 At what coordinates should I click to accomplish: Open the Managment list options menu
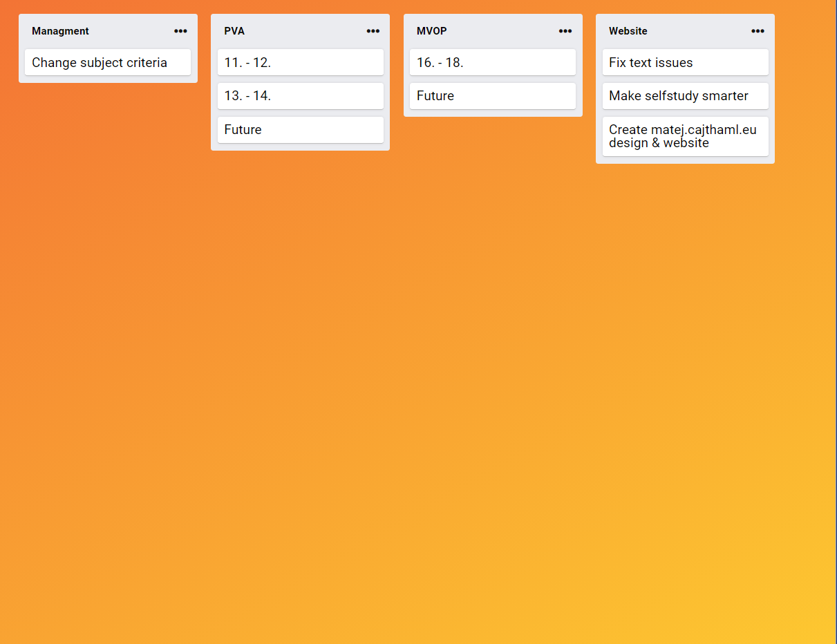(180, 31)
